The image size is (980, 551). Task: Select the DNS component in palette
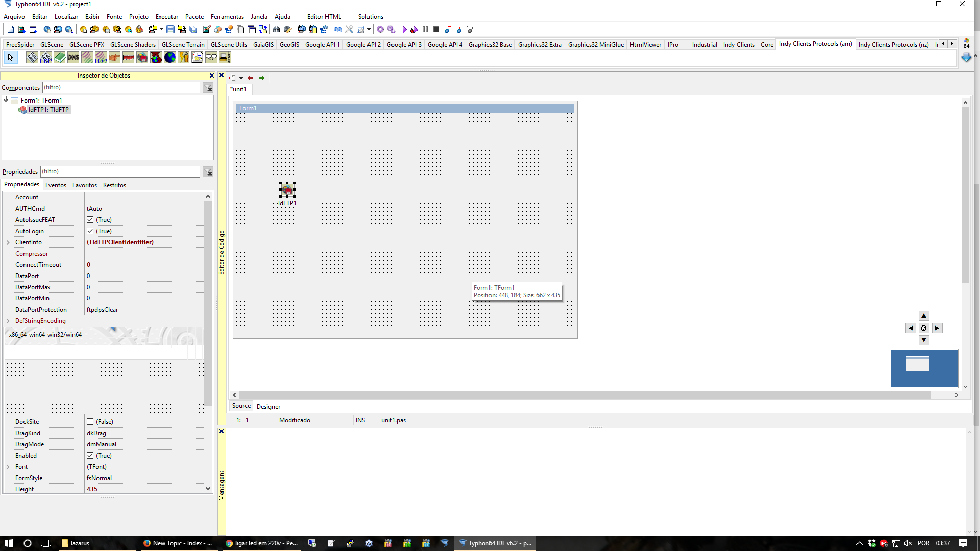click(x=73, y=57)
